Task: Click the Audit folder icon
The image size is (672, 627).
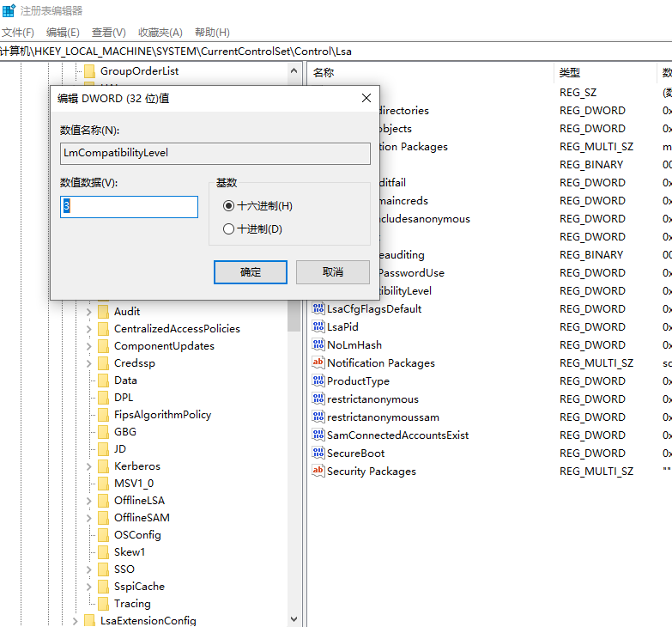Action: click(103, 312)
